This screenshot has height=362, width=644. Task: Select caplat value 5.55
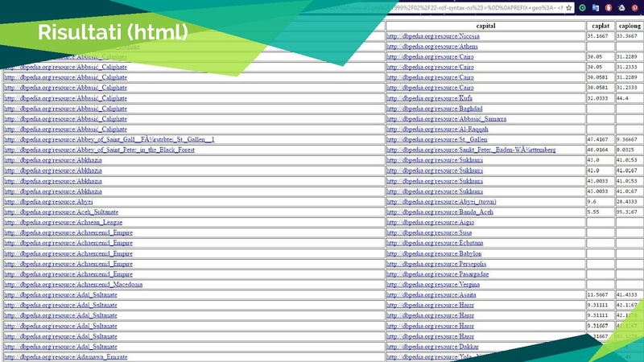tap(593, 212)
